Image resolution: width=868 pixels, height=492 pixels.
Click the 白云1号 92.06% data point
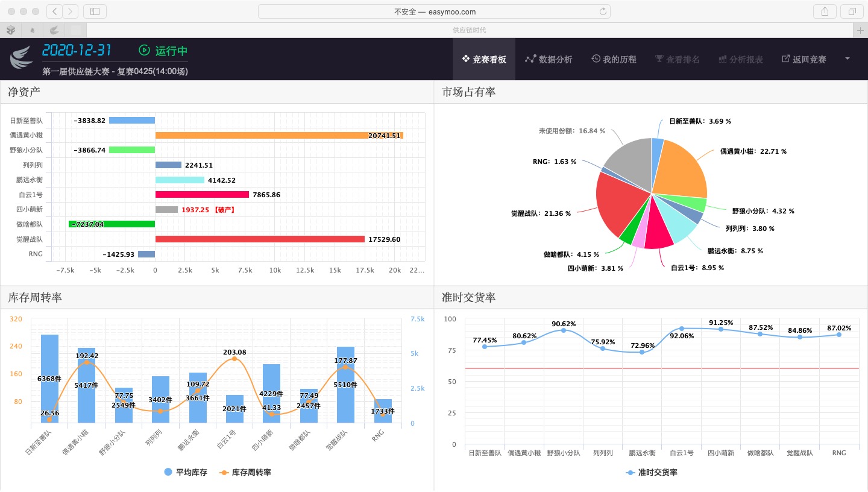(681, 329)
